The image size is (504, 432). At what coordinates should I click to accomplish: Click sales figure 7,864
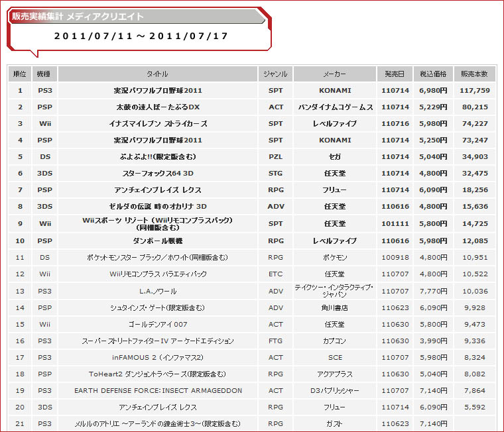click(x=475, y=390)
